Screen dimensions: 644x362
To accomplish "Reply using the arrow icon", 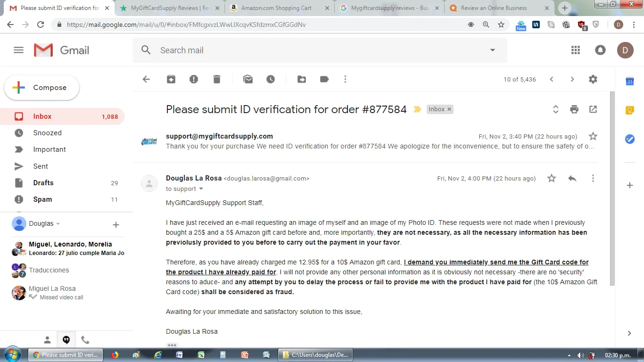I will pos(572,179).
